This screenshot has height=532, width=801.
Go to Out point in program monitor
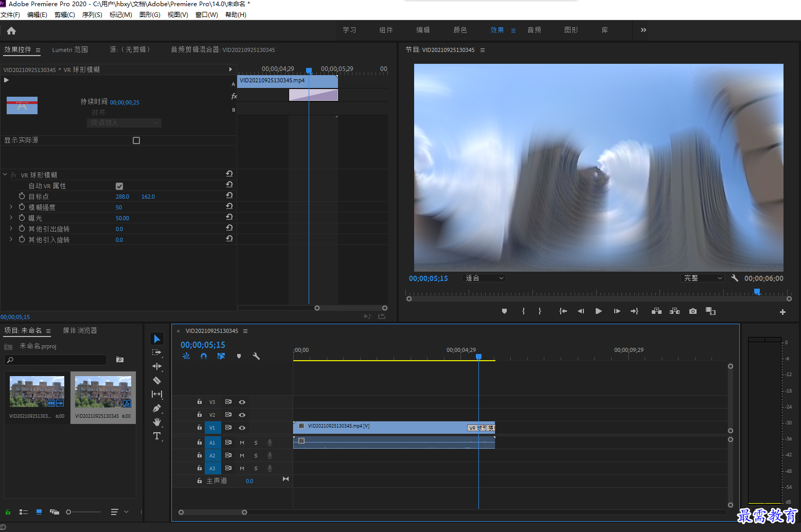pos(634,311)
